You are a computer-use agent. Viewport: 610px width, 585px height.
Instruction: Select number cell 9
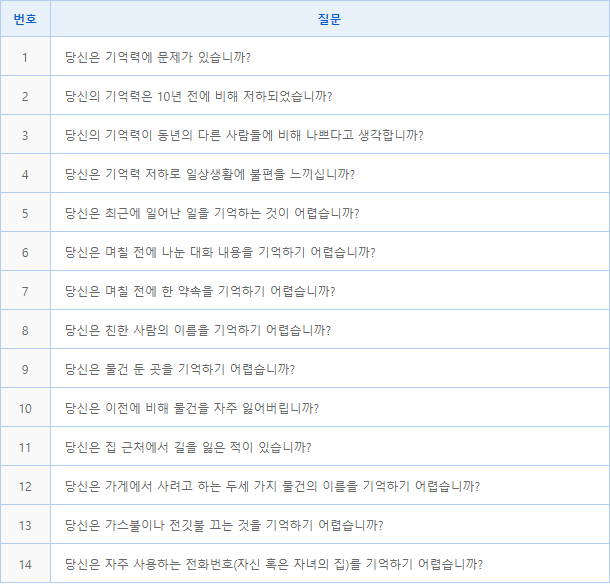[25, 368]
